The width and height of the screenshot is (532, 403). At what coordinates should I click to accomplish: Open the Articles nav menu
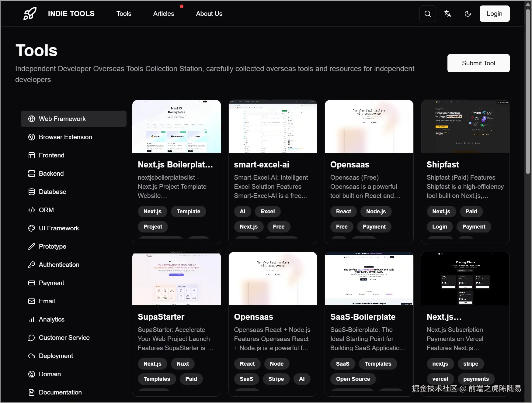(164, 14)
